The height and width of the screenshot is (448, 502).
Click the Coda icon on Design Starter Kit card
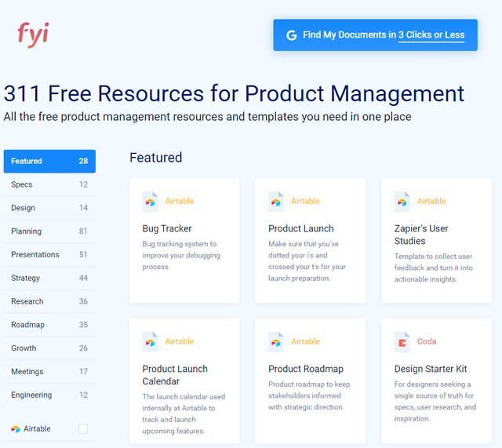tap(402, 342)
